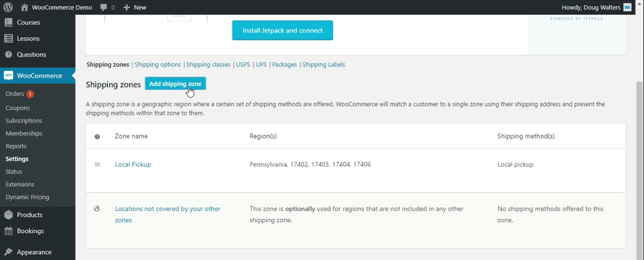Click the Local pickup shipping method cell
The image size is (644, 260).
click(x=516, y=165)
